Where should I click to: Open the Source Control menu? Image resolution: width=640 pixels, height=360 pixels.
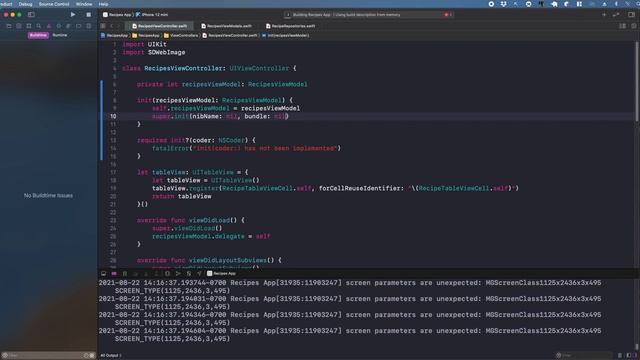click(x=54, y=4)
